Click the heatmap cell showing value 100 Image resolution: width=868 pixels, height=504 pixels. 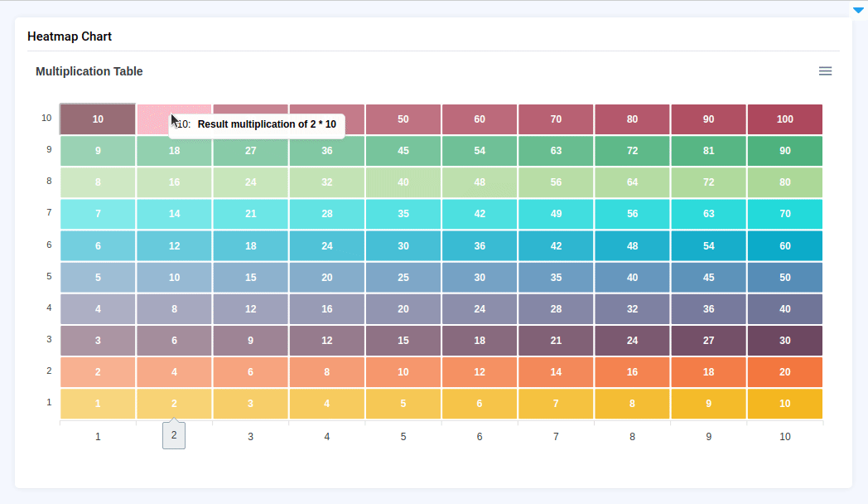tap(784, 119)
